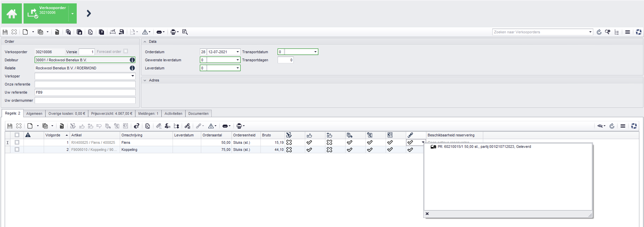Screen dimensions: 644x227
Task: Open the Prijsoverzicht tab
Action: coord(112,114)
